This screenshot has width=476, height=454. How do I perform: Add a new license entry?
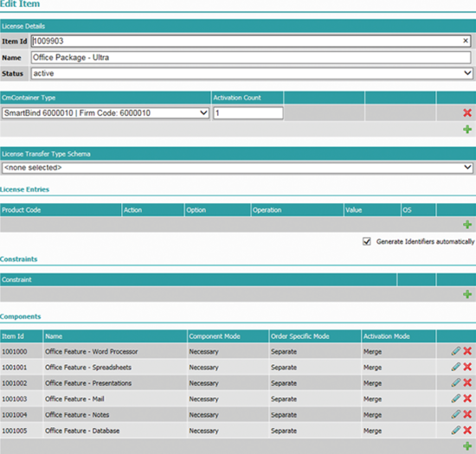(467, 225)
